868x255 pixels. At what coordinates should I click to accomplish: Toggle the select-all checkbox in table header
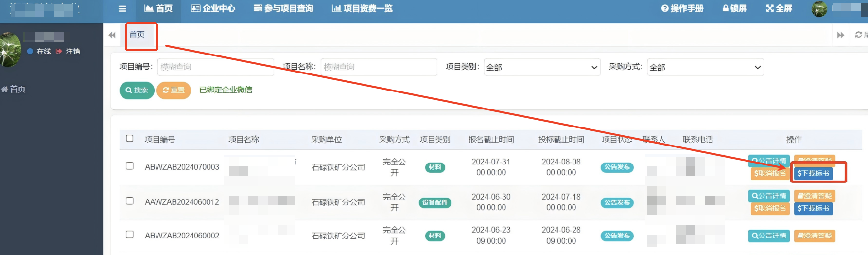(x=130, y=139)
